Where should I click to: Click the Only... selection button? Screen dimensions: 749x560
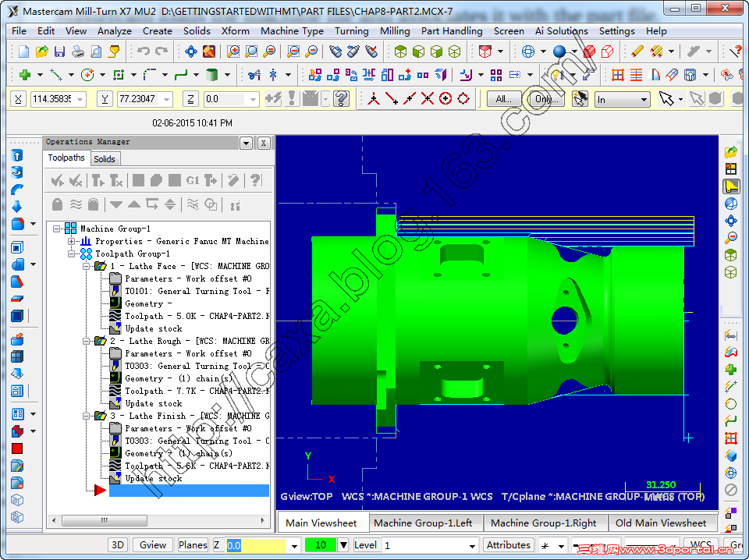[546, 99]
